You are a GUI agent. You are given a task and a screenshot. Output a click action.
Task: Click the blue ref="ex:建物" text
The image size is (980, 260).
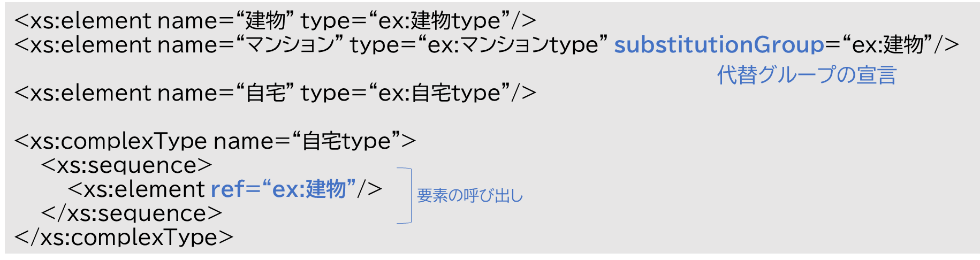point(284,189)
